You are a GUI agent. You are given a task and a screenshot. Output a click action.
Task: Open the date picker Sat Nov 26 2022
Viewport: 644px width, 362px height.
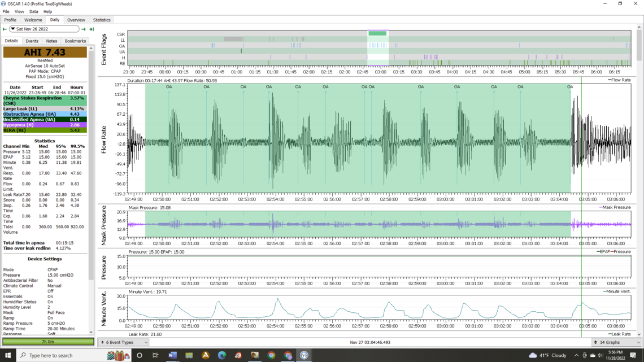[x=44, y=29]
